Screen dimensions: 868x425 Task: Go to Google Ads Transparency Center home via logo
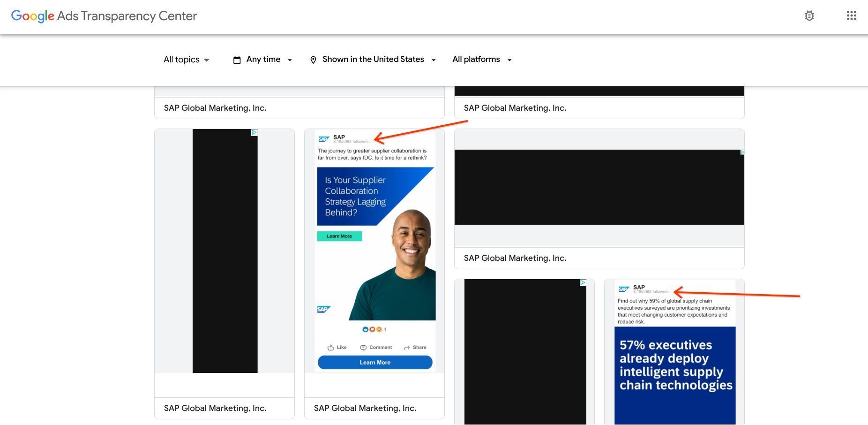click(x=104, y=16)
